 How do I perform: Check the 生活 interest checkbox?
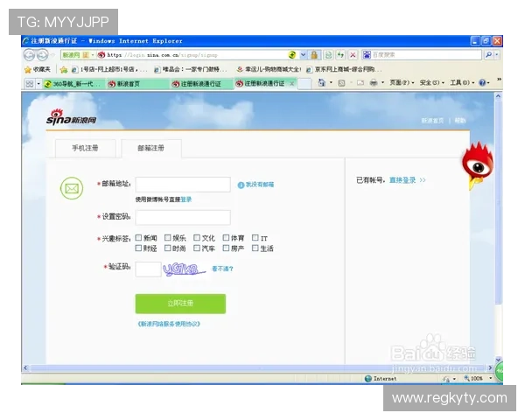tap(255, 248)
